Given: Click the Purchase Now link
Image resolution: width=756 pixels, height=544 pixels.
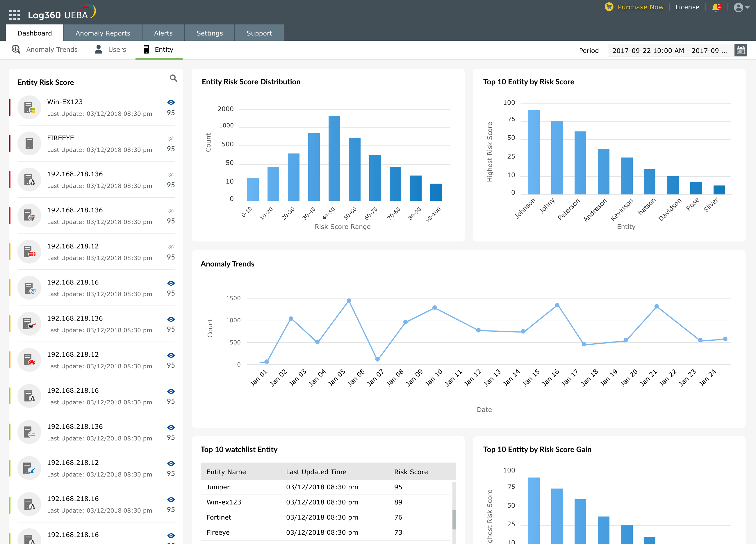Looking at the screenshot, I should click(640, 7).
